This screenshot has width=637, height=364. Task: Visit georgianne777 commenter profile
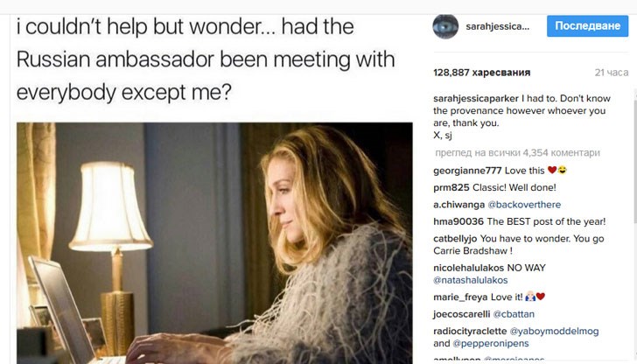coord(467,171)
